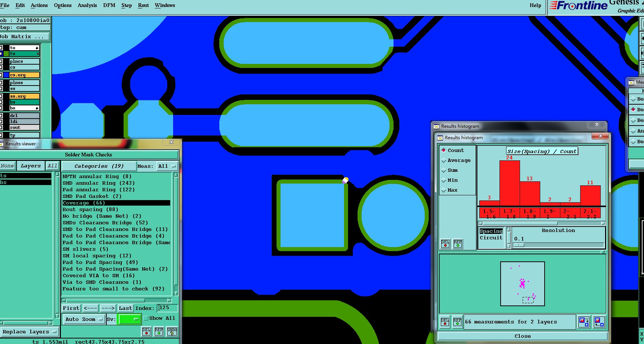Click the None layers filter button
The image size is (644, 344).
click(7, 166)
